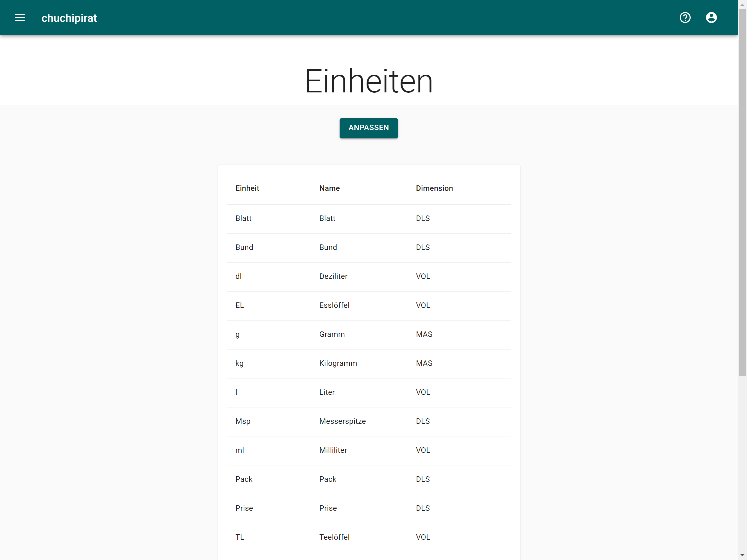The image size is (747, 560).
Task: Open the user account icon
Action: [x=711, y=17]
